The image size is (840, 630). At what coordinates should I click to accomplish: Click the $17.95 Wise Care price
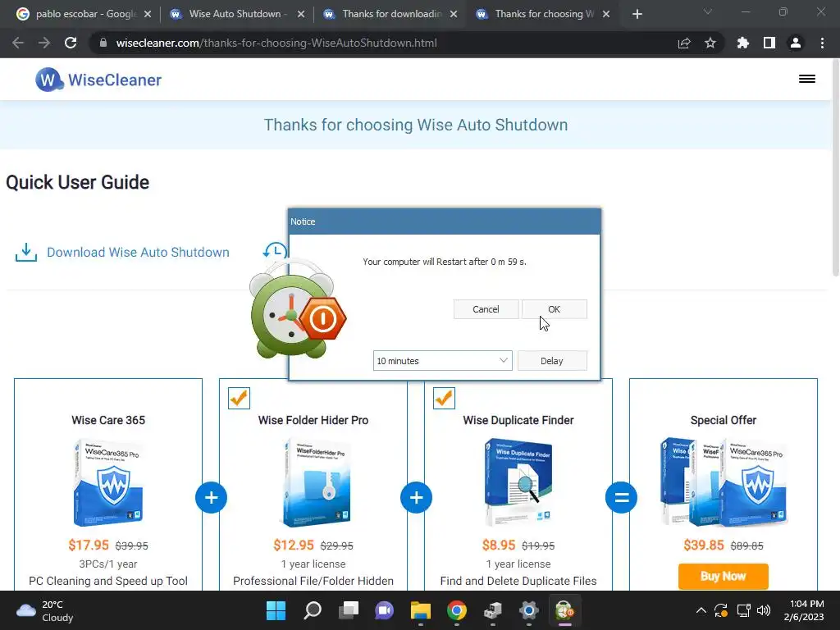[89, 546]
